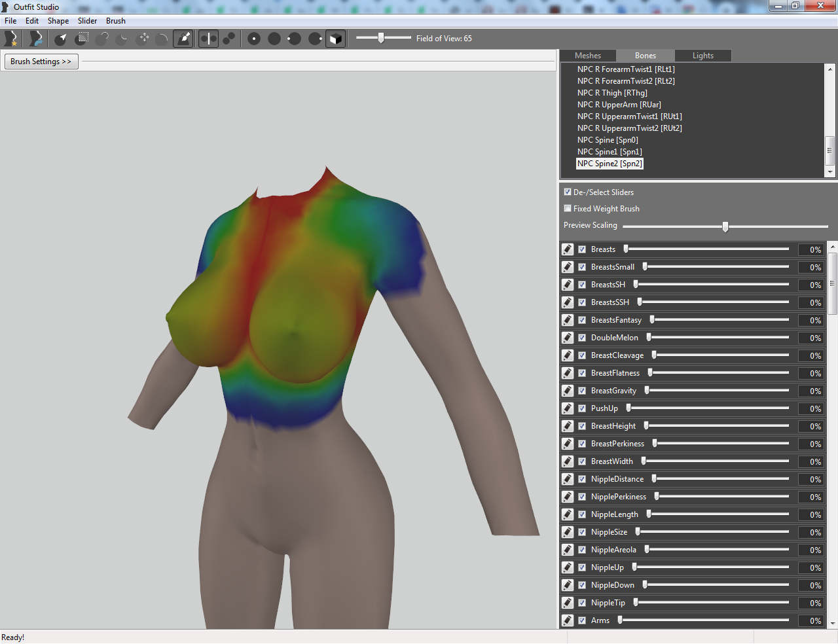Select the weight paint brush tool

pyautogui.click(x=184, y=39)
